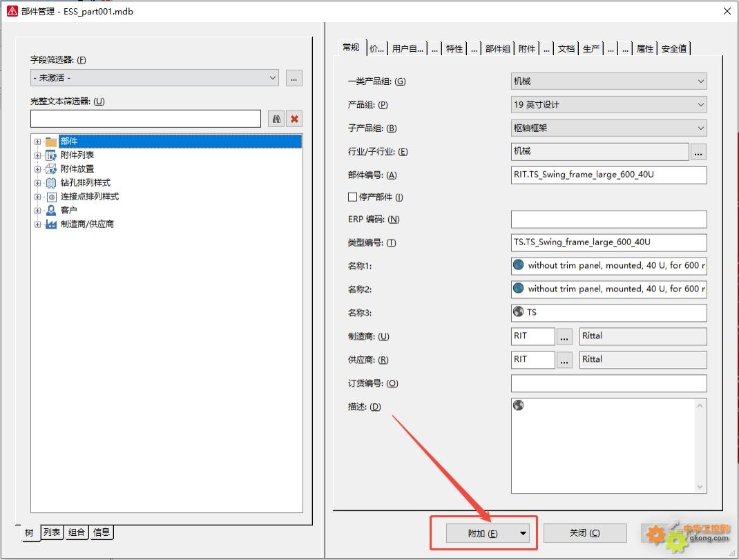739x560 pixels.
Task: Expand the 附件放置 tree node
Action: [x=38, y=169]
